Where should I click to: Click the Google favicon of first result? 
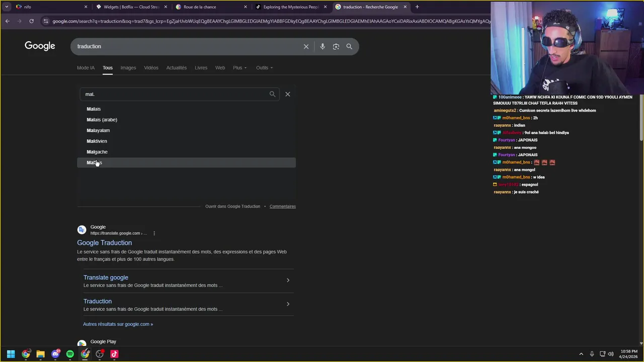82,230
